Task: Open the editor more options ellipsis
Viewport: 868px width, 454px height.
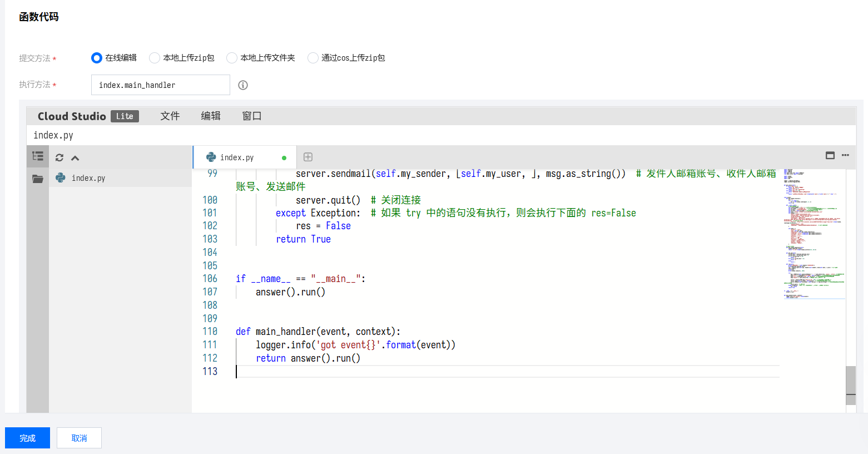Action: coord(845,156)
